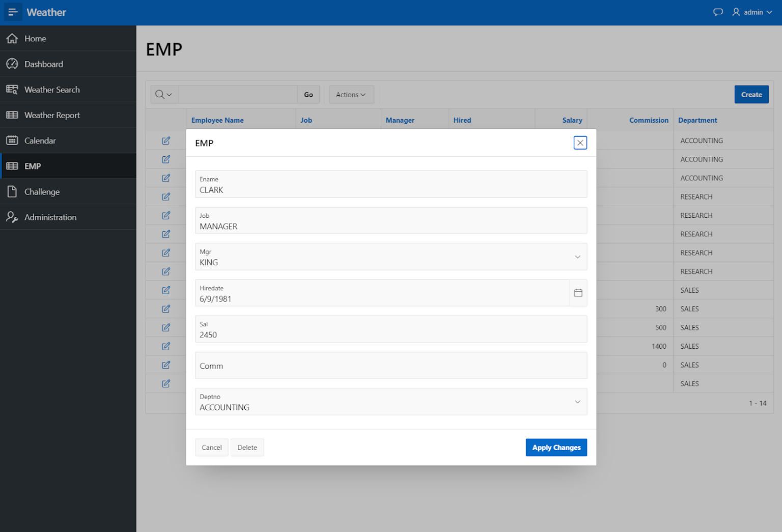
Task: Click the Comm input field
Action: pos(391,366)
